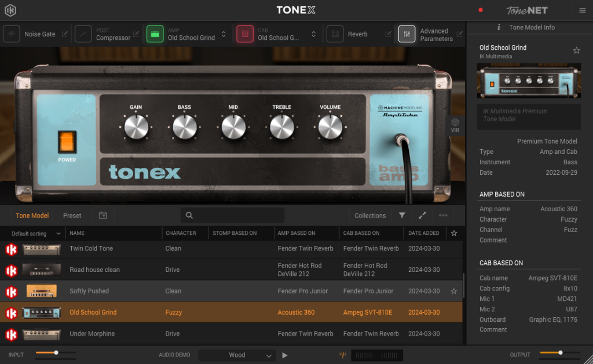The height and width of the screenshot is (364, 593).
Task: Edit Noise Gate settings
Action: pos(65,34)
